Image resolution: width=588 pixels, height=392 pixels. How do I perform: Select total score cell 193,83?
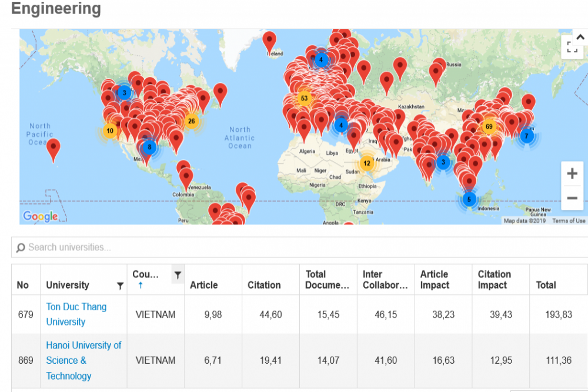(x=559, y=314)
